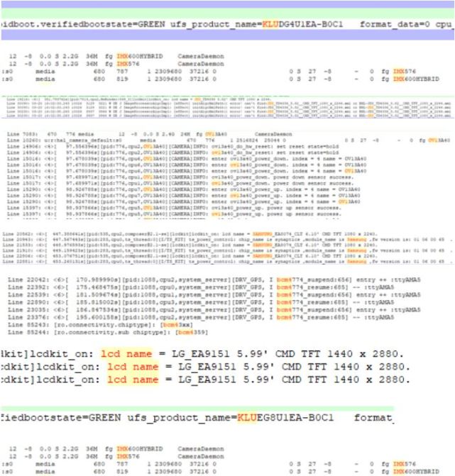The height and width of the screenshot is (476, 455).
Task: Select the Line 20562 lcdkit_on log row
Action: click(x=190, y=234)
